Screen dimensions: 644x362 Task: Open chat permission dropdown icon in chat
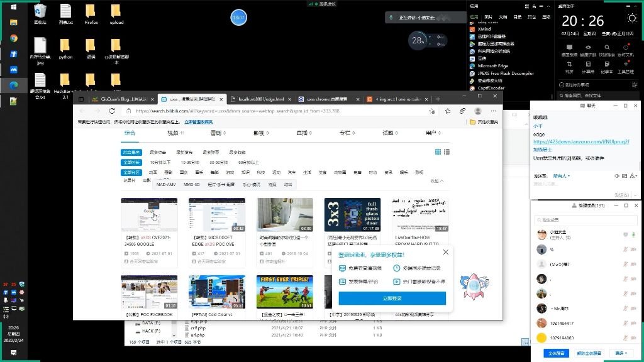pos(633,176)
